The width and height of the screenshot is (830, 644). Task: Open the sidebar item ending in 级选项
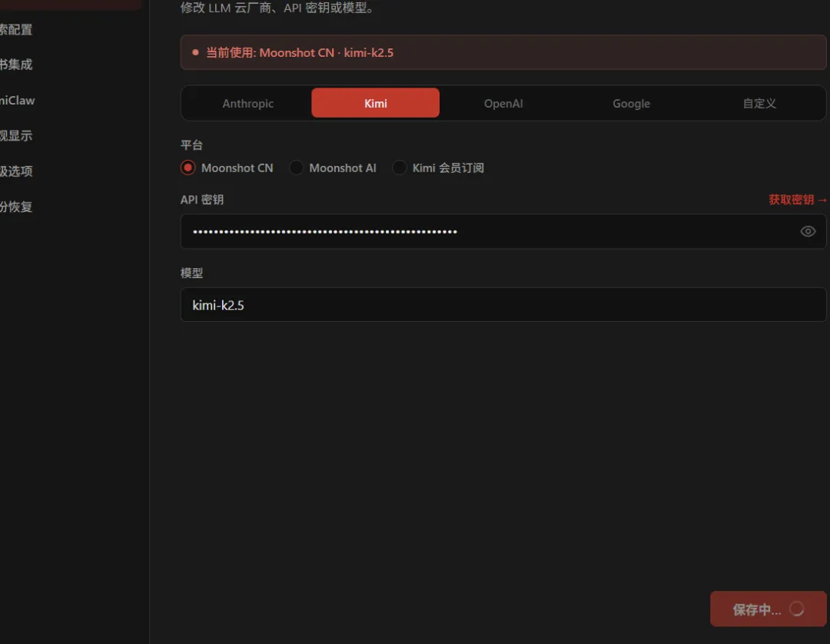16,171
